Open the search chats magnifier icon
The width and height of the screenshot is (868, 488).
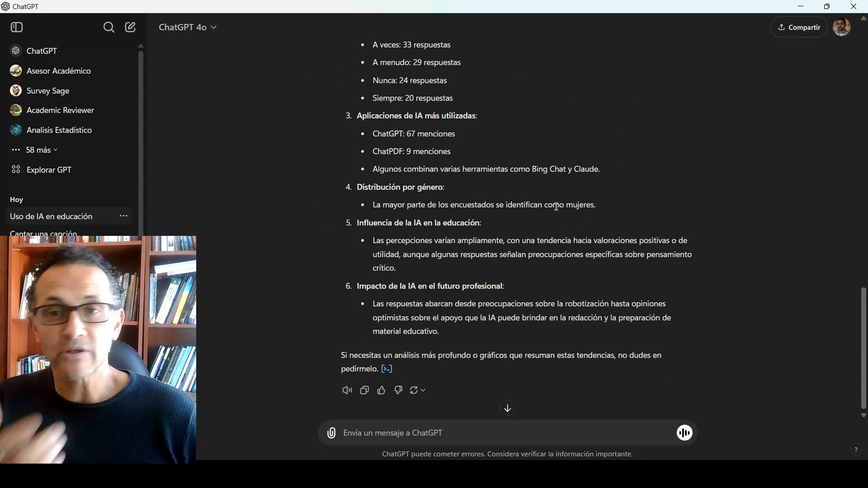point(108,27)
